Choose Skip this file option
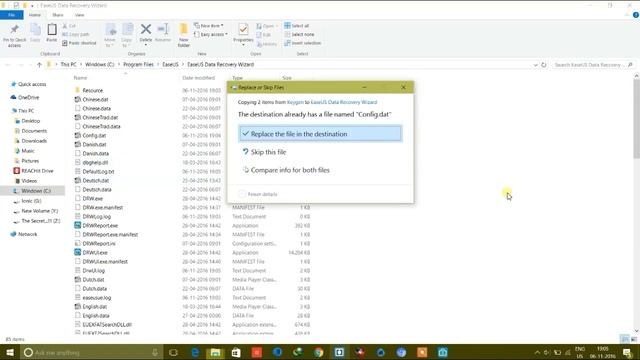The image size is (640, 360). (264, 152)
